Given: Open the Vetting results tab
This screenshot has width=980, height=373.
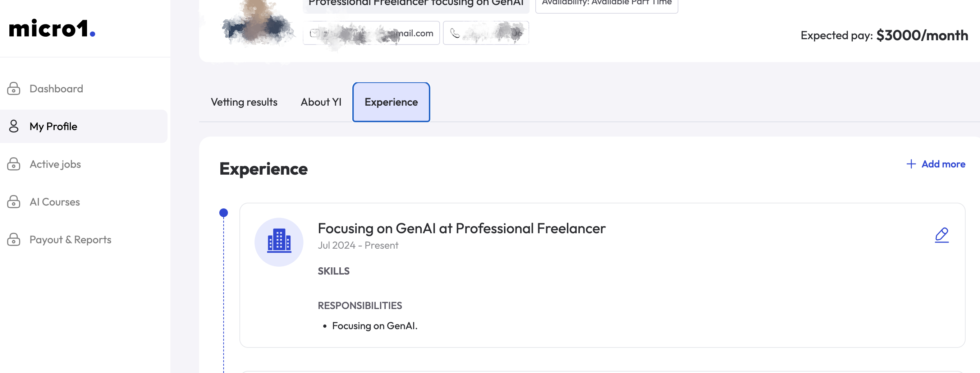Looking at the screenshot, I should 244,102.
